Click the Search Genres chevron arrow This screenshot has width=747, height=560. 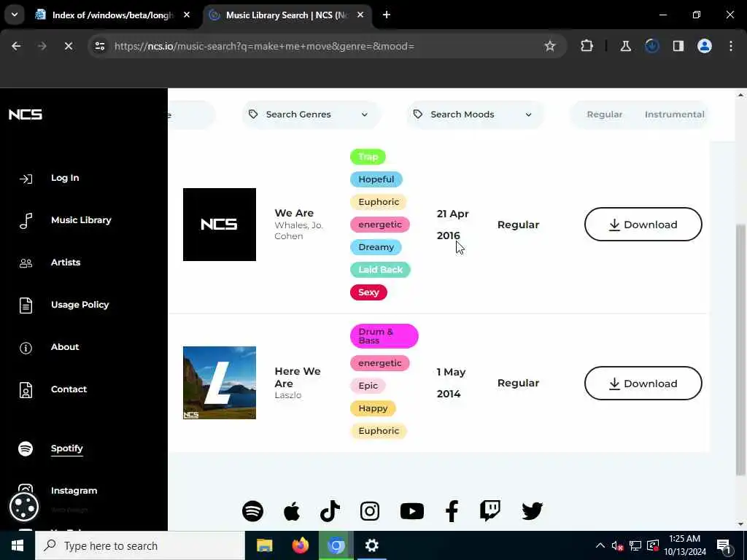[x=365, y=114]
